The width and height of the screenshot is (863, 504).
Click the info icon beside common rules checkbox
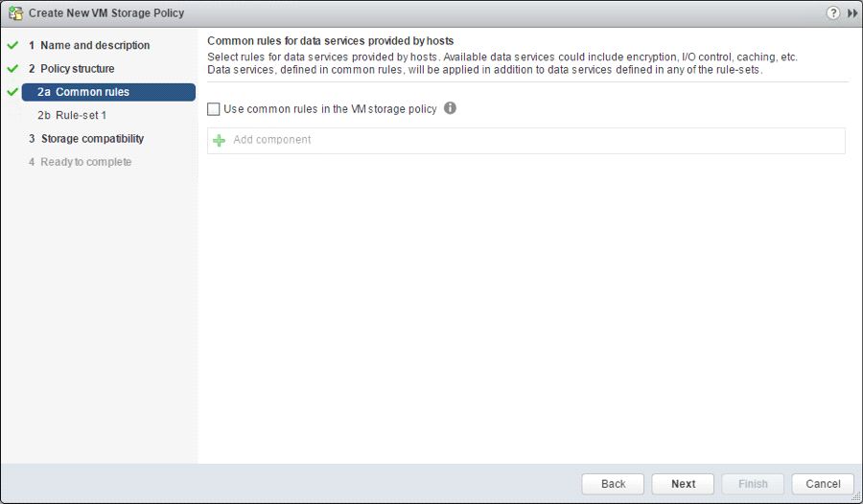click(450, 108)
